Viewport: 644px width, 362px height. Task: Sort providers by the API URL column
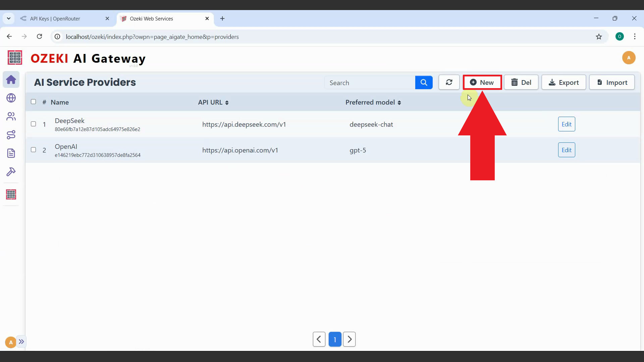click(x=227, y=102)
